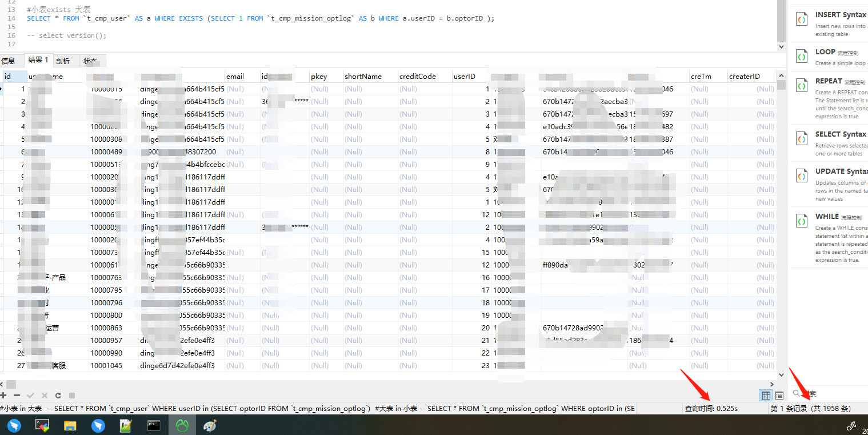Screen dimensions: 868x435
Task: Enable grid view mode
Action: (765, 395)
